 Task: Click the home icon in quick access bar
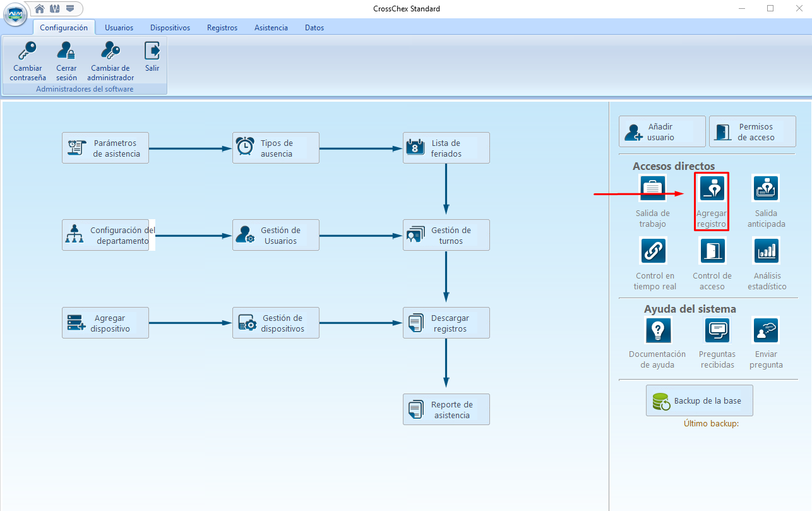[40, 8]
